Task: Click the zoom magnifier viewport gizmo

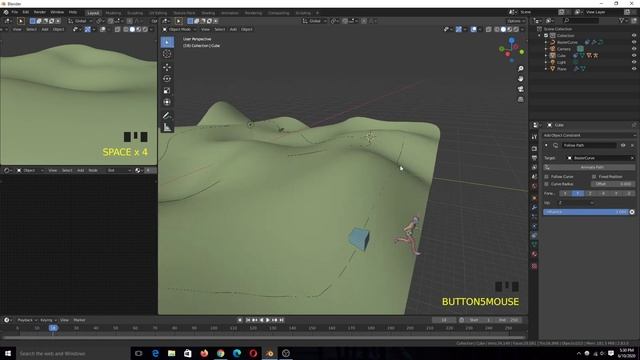Action: 521,69
